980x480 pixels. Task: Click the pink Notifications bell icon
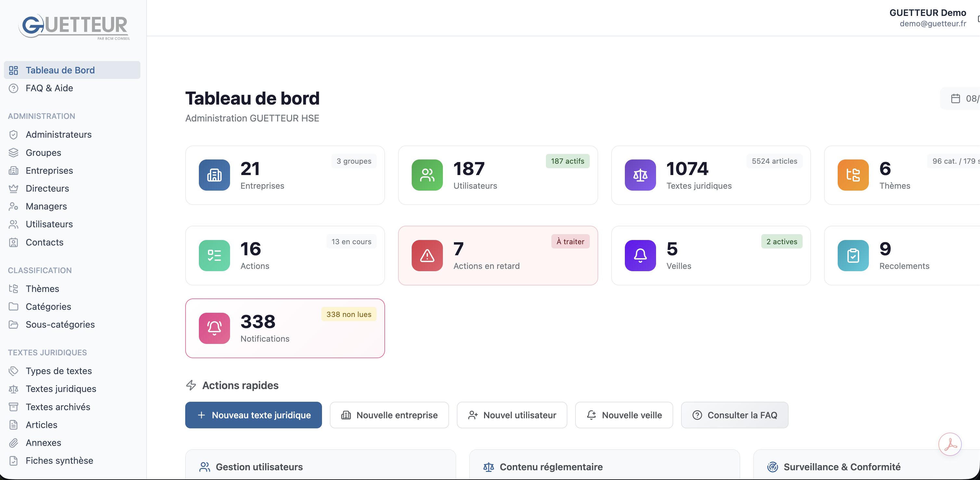point(214,328)
